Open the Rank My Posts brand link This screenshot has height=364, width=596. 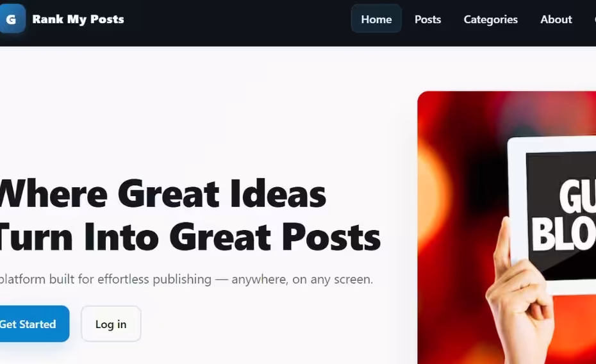(78, 19)
